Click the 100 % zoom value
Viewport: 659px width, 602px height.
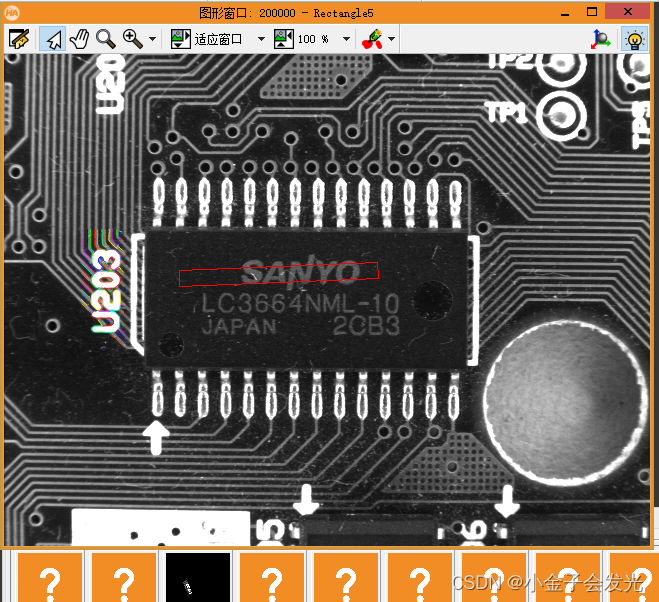[313, 39]
